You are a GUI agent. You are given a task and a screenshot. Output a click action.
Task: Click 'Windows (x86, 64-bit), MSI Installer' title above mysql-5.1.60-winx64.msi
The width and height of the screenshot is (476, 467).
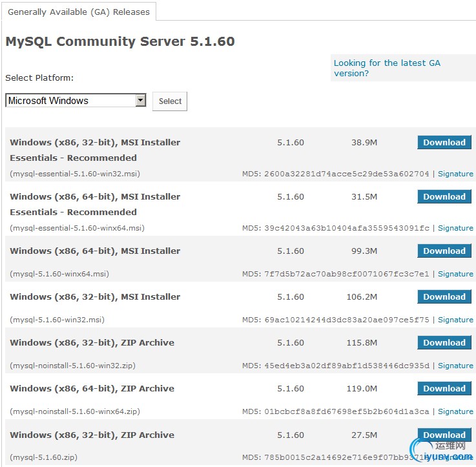(95, 251)
